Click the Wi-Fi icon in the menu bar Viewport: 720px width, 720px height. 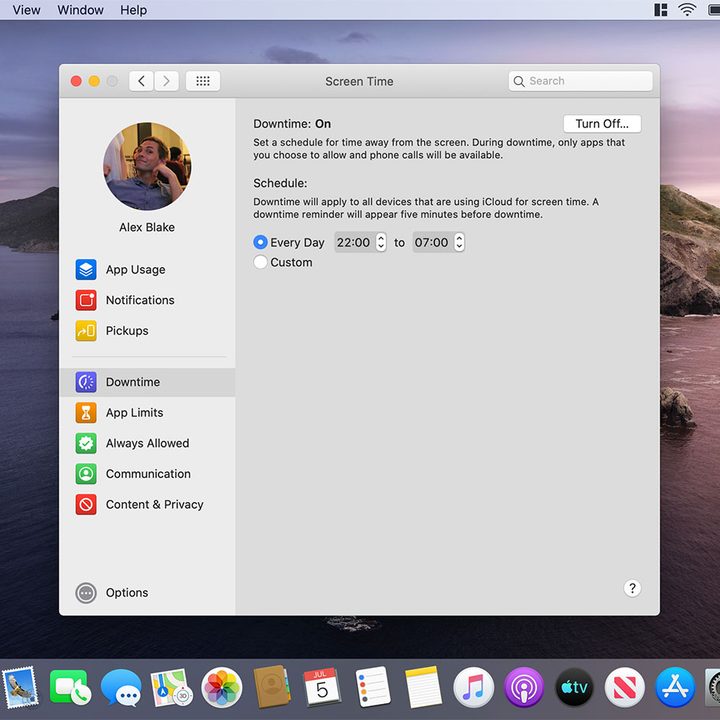(x=687, y=10)
